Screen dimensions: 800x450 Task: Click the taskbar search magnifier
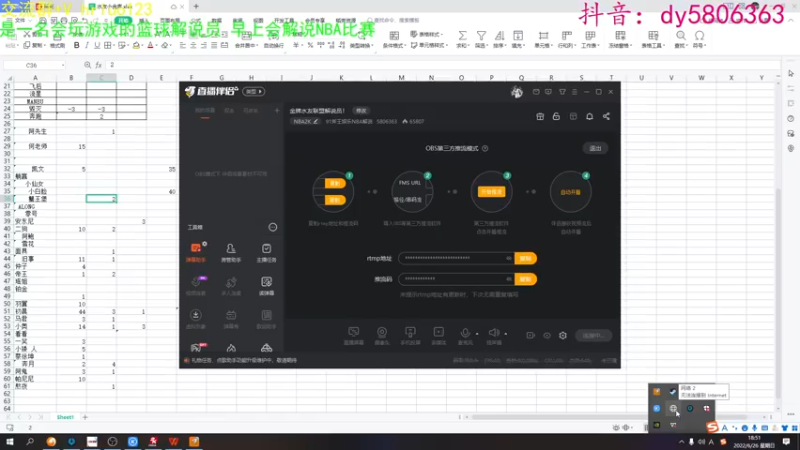pos(30,442)
